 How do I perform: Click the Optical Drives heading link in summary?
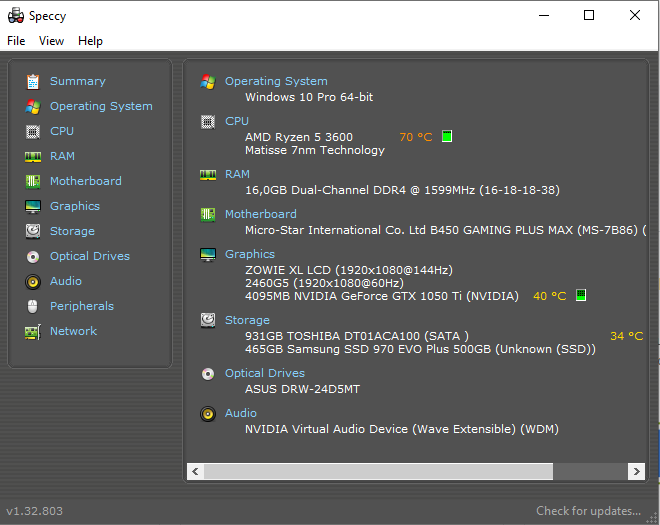(265, 373)
